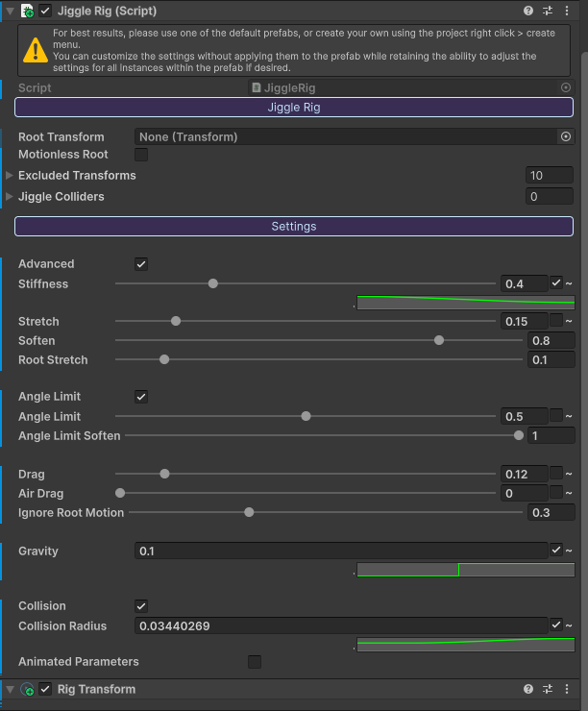
Task: Click the tilde icon next to Drag
Action: [569, 474]
